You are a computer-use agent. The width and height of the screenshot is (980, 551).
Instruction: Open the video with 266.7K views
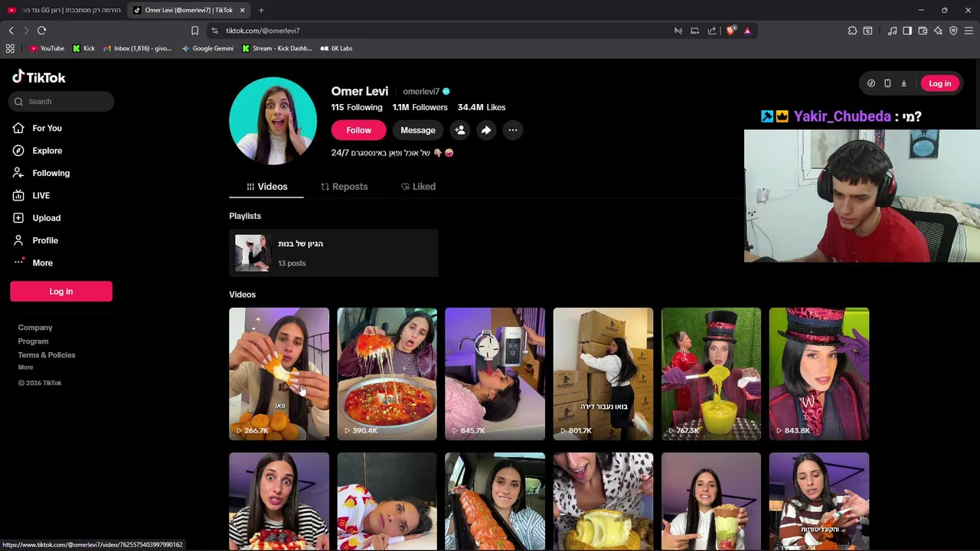tap(279, 373)
